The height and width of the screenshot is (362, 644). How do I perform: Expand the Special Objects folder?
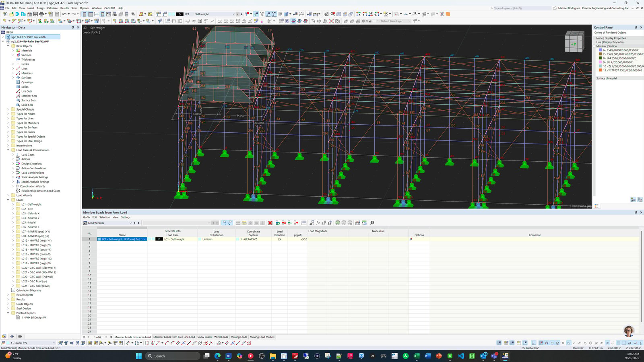[x=8, y=109]
